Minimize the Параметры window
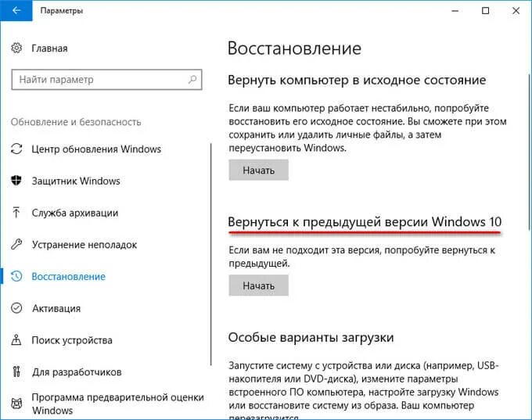The width and height of the screenshot is (532, 420). (x=455, y=11)
